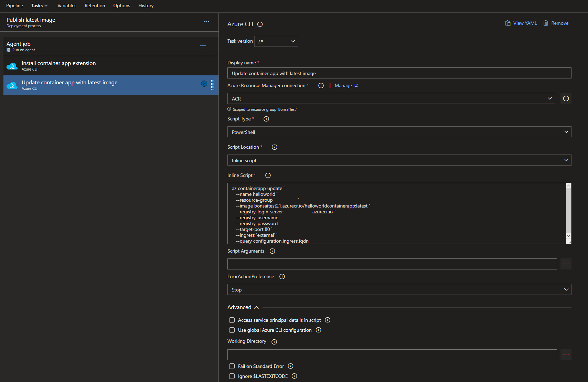Click the Manage connection link
Viewport: 588px width, 382px height.
pos(346,85)
